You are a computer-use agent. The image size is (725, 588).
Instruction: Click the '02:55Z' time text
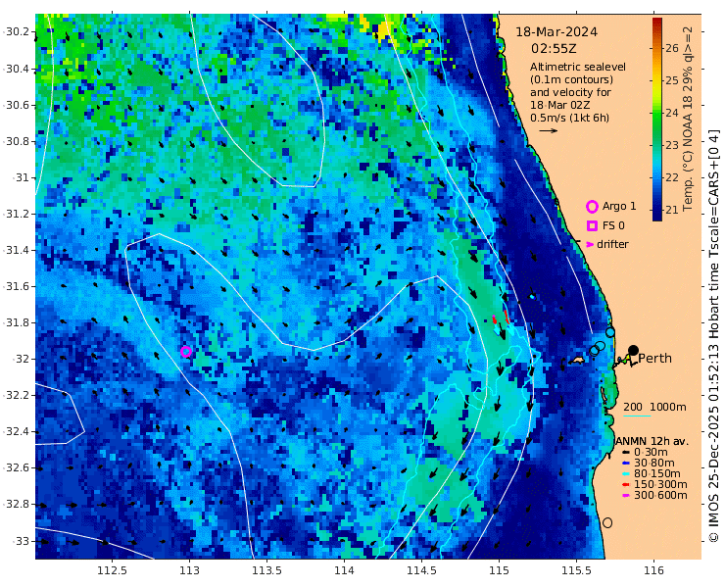tap(554, 49)
